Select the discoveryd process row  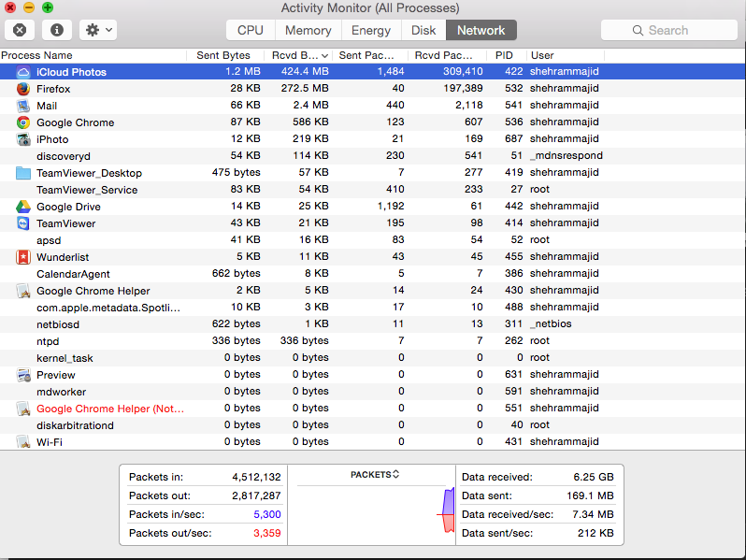tap(372, 156)
